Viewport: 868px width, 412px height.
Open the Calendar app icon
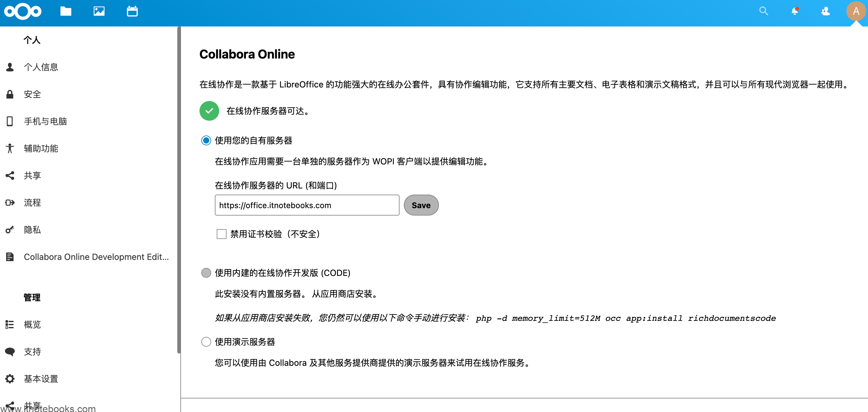tap(132, 11)
